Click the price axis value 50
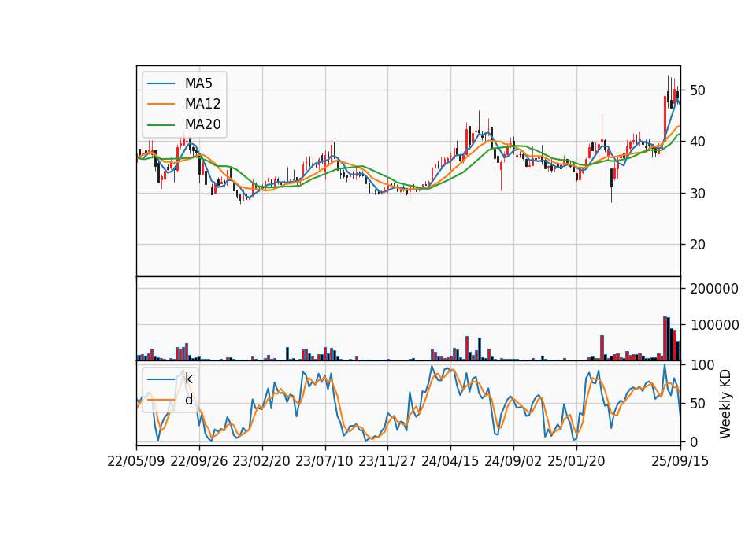The image size is (756, 543). [x=697, y=90]
